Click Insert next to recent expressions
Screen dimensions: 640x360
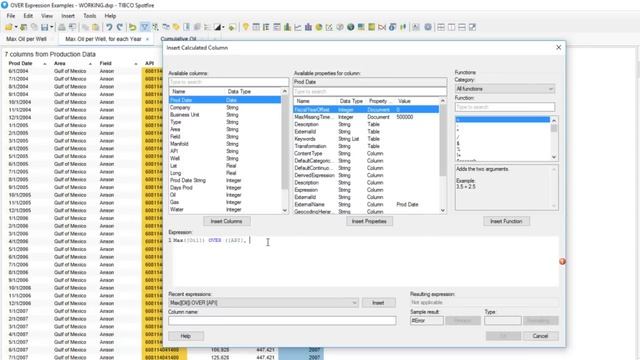pyautogui.click(x=378, y=303)
